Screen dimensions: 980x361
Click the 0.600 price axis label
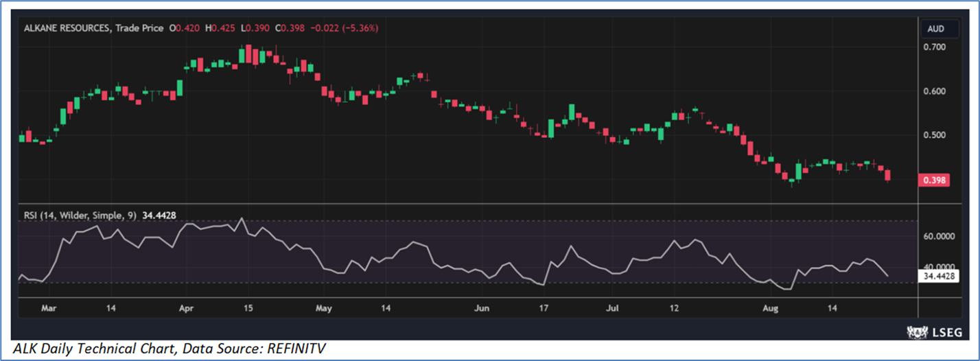935,91
